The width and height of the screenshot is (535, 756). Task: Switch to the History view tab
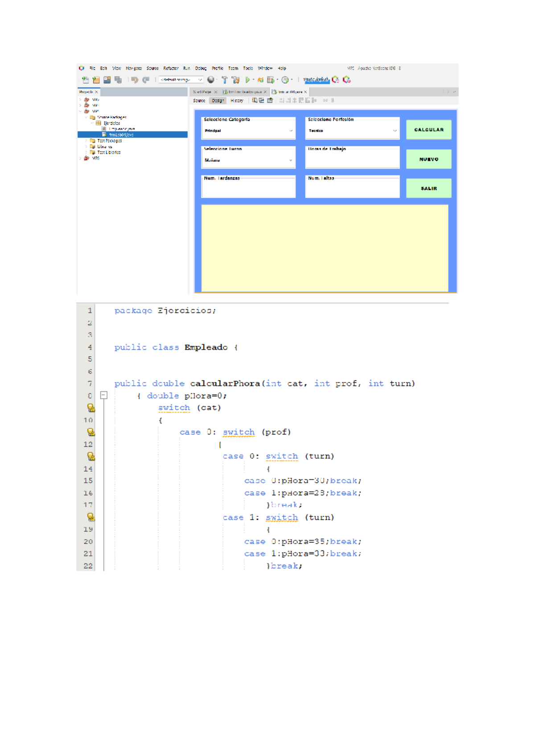[237, 101]
